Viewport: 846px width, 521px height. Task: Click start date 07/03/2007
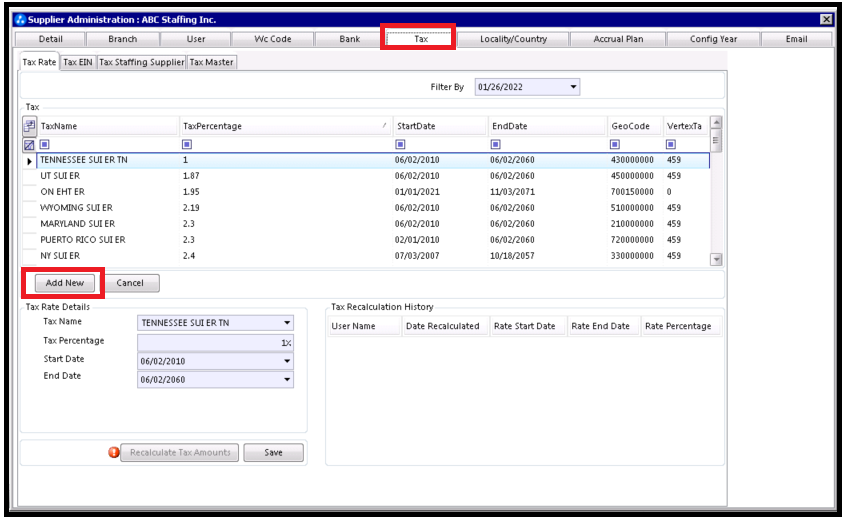pos(417,256)
